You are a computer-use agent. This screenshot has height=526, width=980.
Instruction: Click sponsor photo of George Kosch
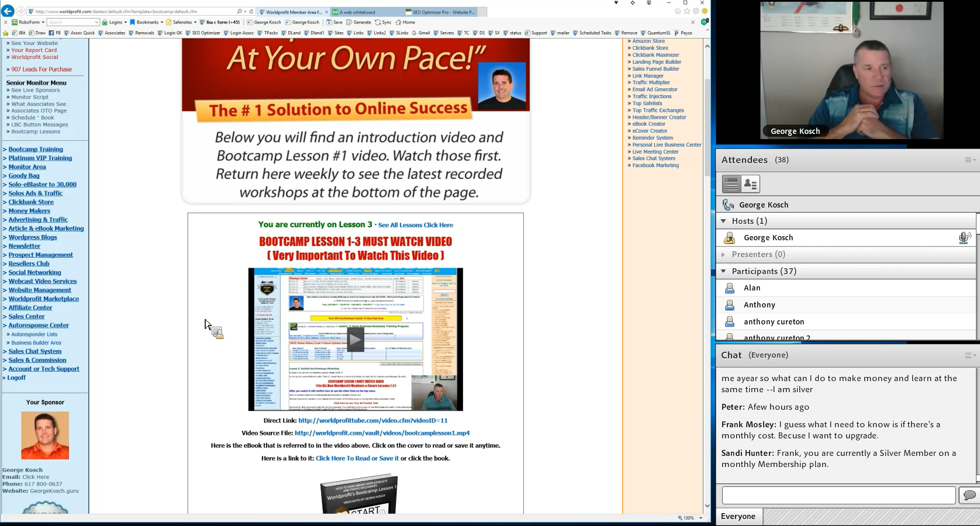(x=45, y=435)
